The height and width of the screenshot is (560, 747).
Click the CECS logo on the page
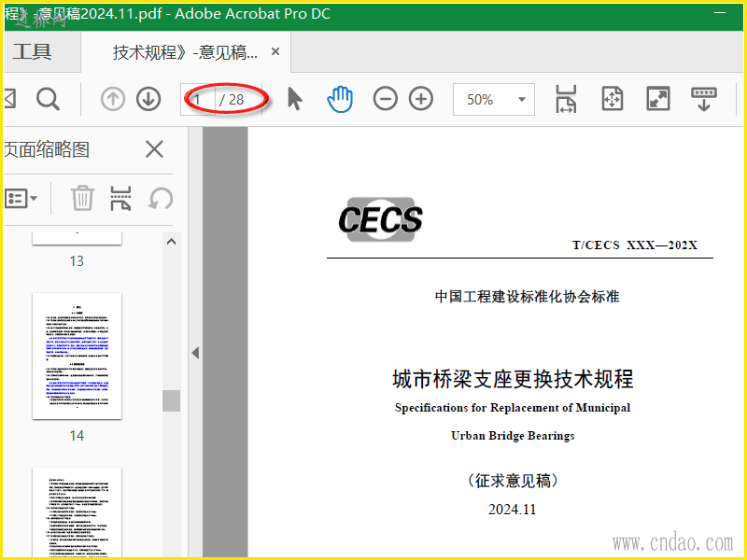380,219
